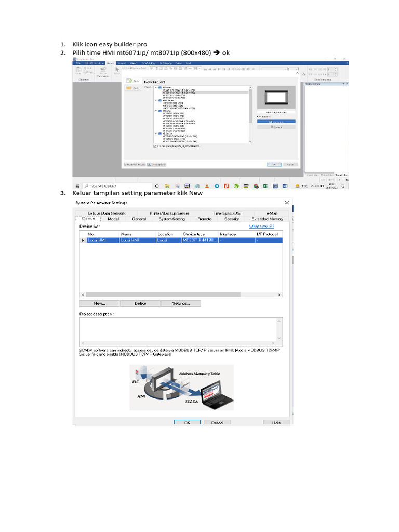Close the Sound Library panel
Image resolution: width=399 pixels, height=532 pixels.
coord(347,84)
